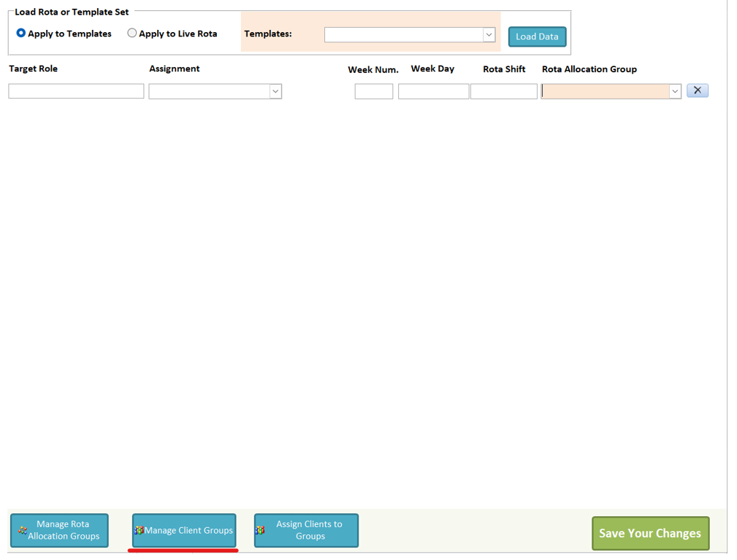
Task: Click the Load Data button
Action: pyautogui.click(x=538, y=37)
